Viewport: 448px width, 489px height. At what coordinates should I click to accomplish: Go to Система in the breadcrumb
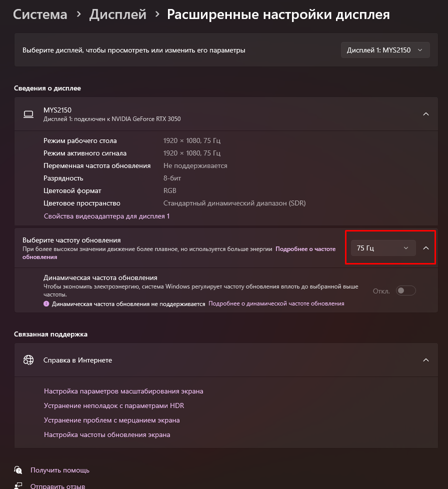pos(40,14)
